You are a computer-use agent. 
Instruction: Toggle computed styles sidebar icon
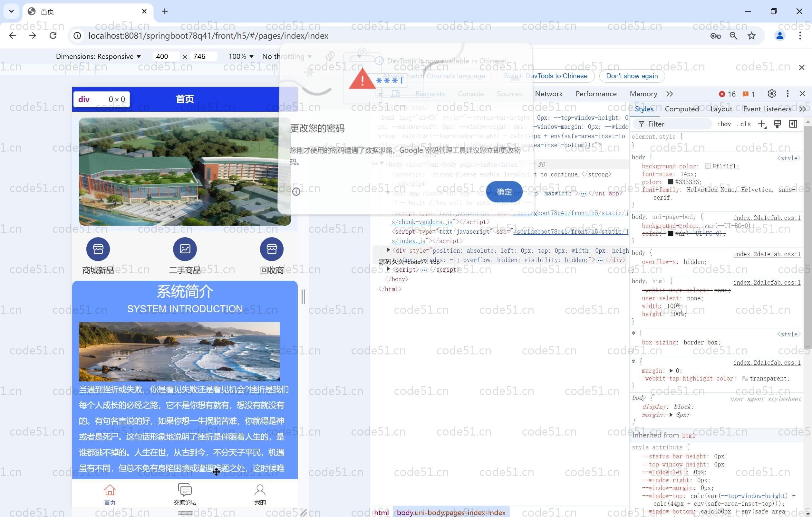point(793,124)
